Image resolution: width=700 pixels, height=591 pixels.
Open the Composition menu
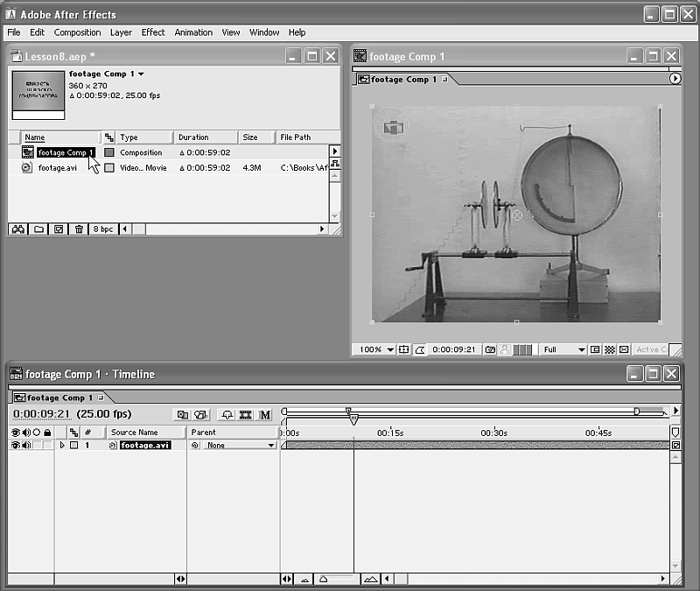[77, 32]
